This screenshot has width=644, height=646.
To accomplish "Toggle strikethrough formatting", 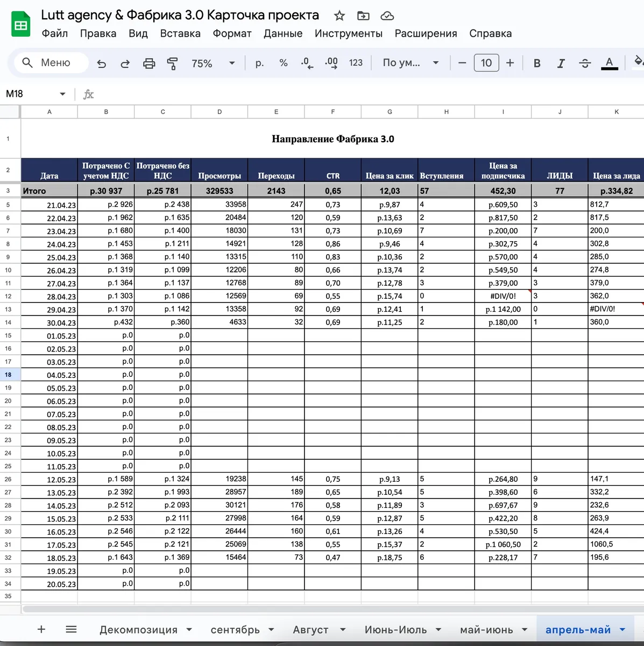I will click(x=585, y=63).
